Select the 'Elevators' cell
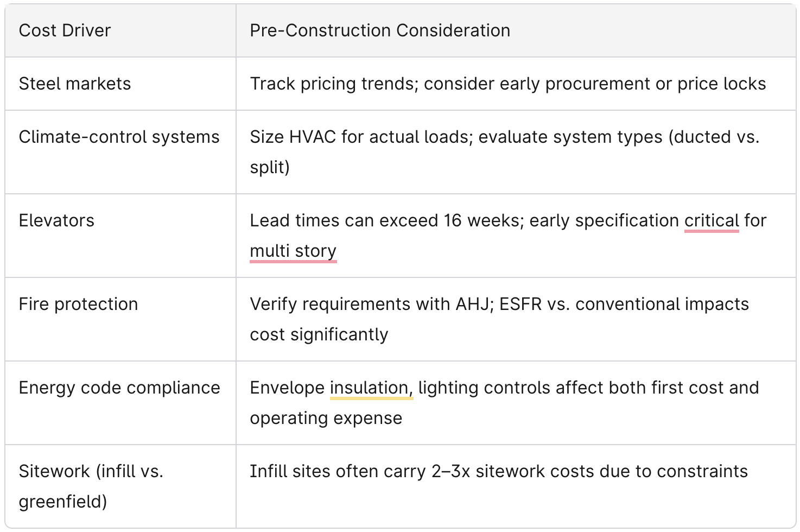This screenshot has height=532, width=800. 56,221
